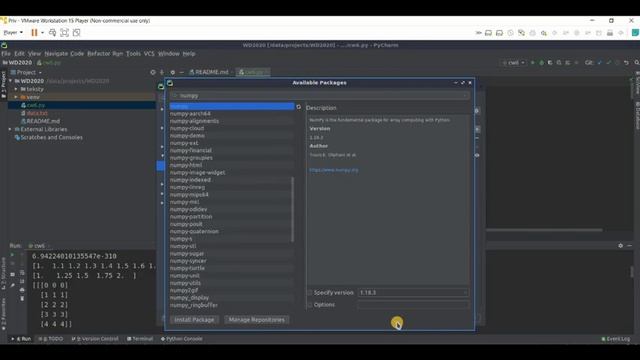Click the Manage Repositories button
Viewport: 640px width, 360px height.
click(257, 320)
